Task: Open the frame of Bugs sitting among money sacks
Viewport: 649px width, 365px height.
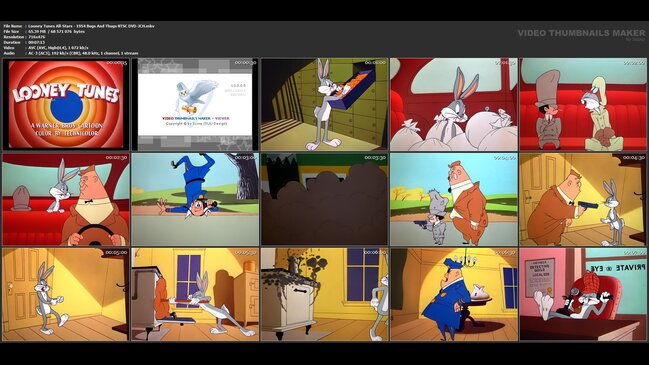Action: (454, 104)
